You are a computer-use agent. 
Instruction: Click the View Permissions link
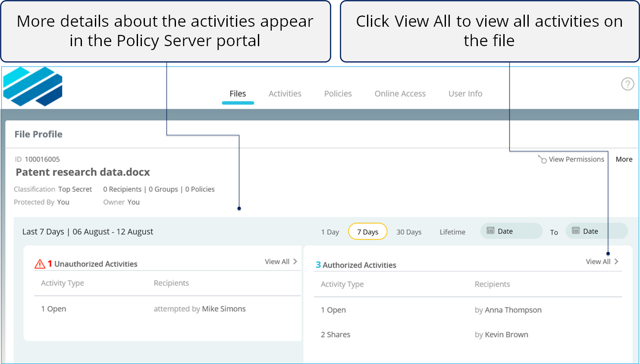[x=576, y=159]
